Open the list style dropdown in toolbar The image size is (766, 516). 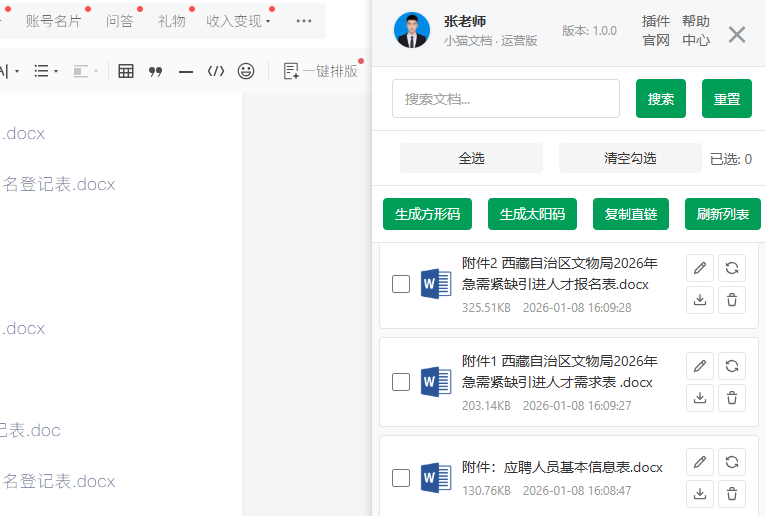[46, 71]
